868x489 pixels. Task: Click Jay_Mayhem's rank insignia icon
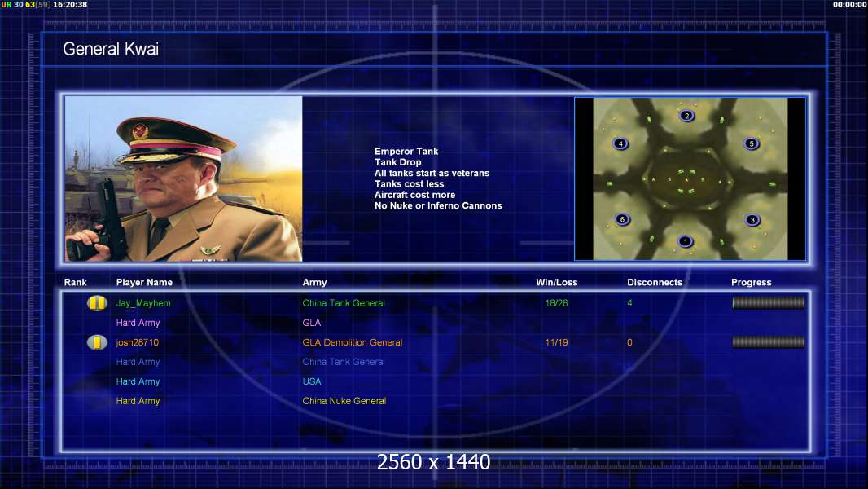[x=97, y=303]
